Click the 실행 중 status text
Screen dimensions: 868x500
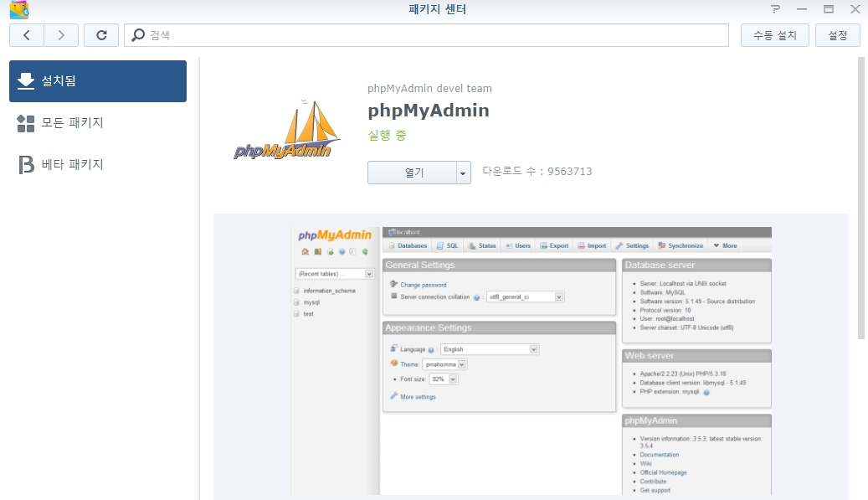pos(387,135)
